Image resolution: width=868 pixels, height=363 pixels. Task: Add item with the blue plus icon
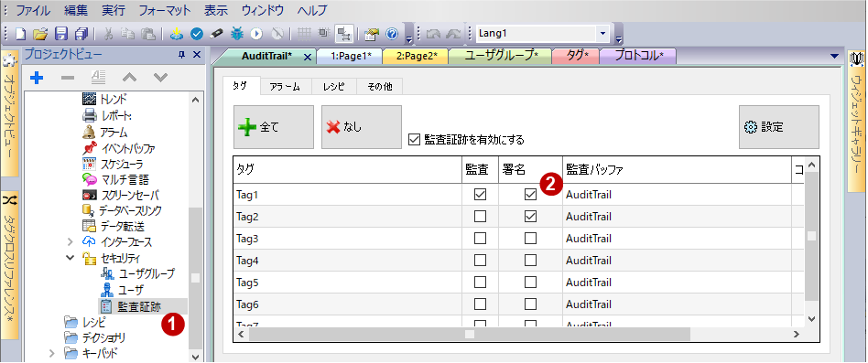pos(37,78)
